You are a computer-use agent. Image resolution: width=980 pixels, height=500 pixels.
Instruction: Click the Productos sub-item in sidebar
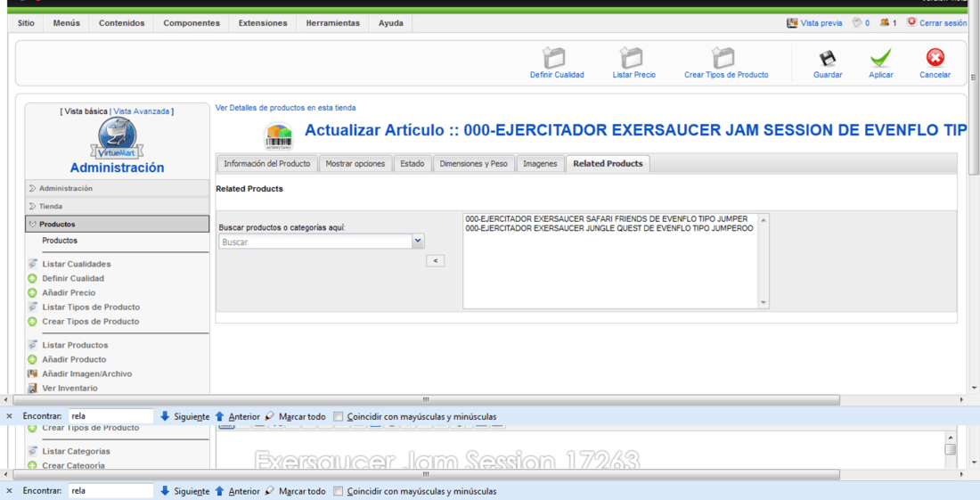[60, 241]
